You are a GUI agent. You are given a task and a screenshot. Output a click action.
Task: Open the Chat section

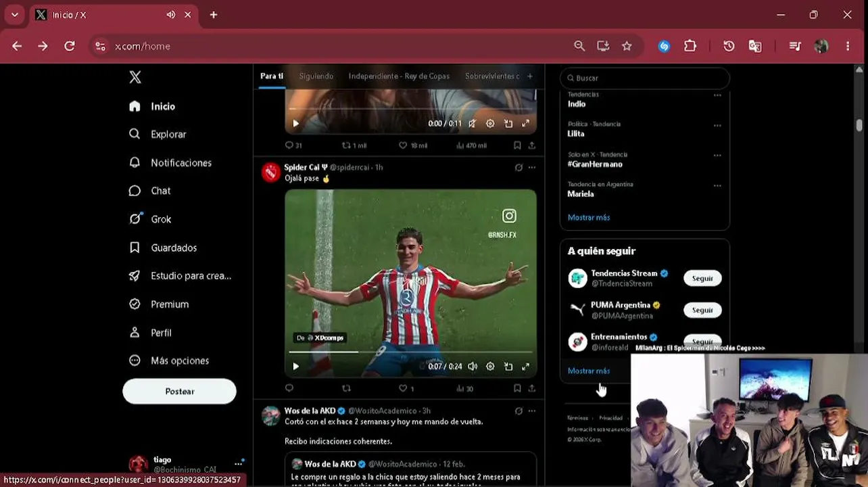(149, 191)
